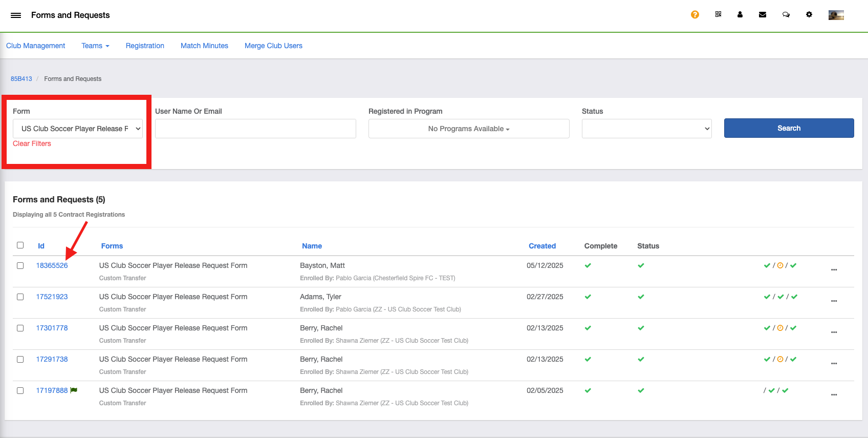Open the QR code icon

click(718, 15)
